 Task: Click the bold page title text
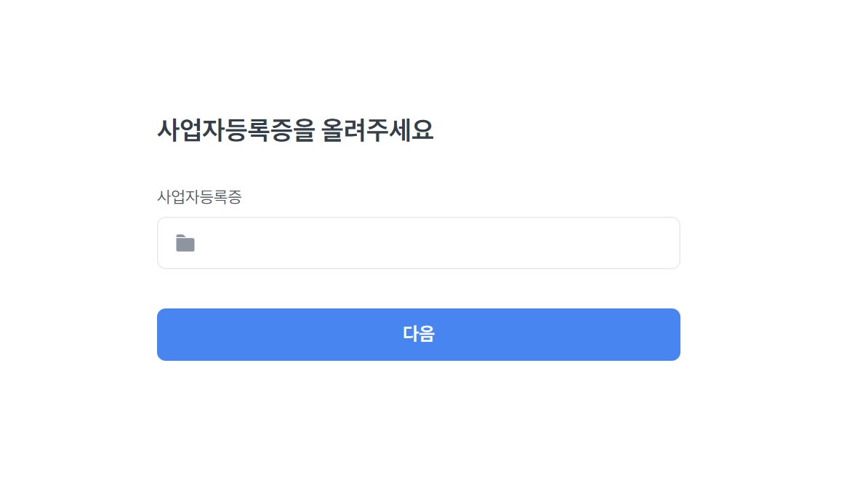click(x=295, y=131)
